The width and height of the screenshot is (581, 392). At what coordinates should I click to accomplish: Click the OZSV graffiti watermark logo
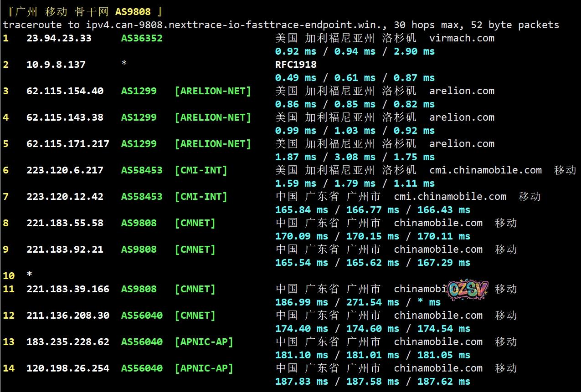468,290
